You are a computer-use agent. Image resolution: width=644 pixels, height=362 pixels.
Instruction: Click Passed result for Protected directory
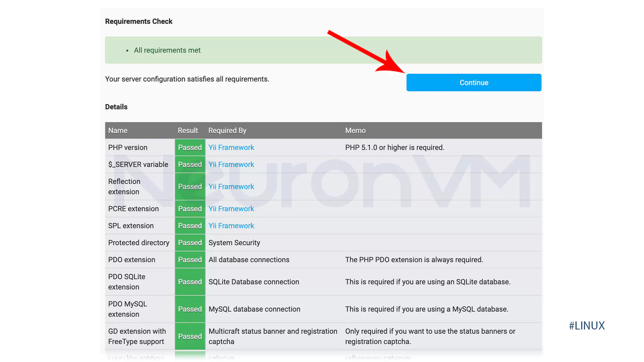point(190,243)
